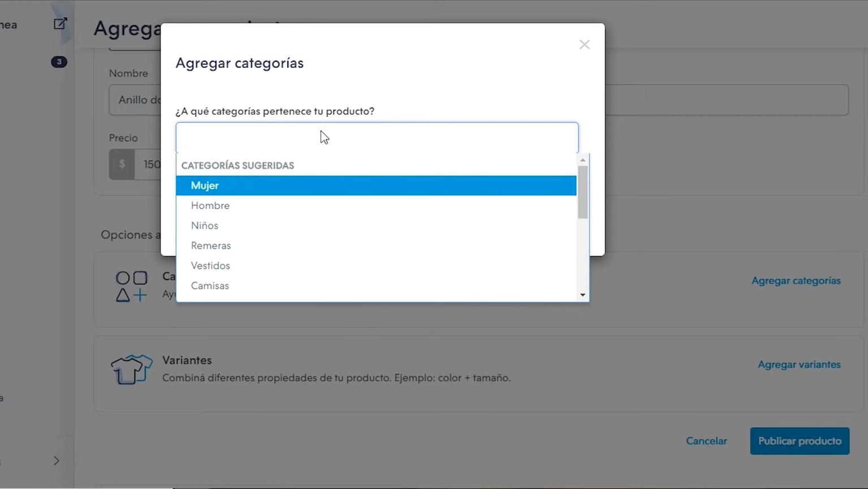Click the 'Categorías sugeridas' list header
The width and height of the screenshot is (868, 489).
pyautogui.click(x=237, y=165)
